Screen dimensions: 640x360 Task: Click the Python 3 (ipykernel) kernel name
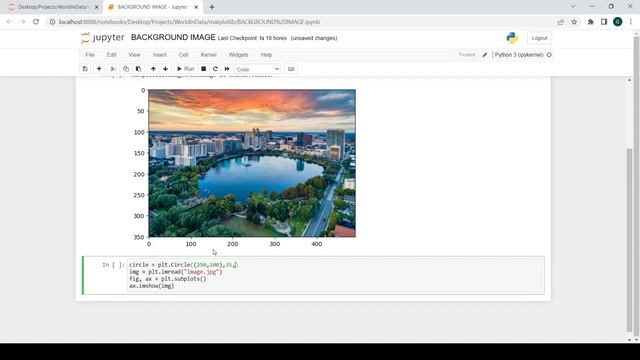click(519, 55)
